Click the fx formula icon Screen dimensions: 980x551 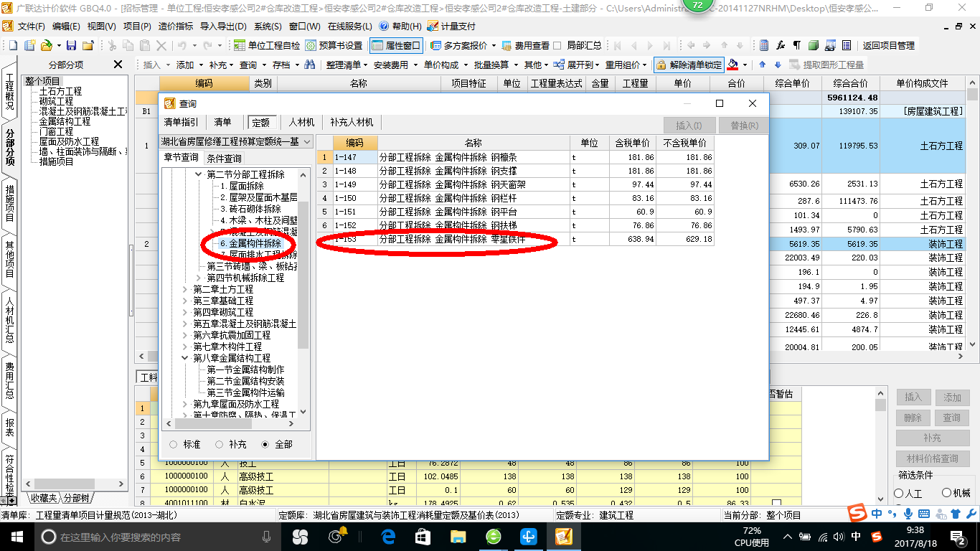point(781,45)
